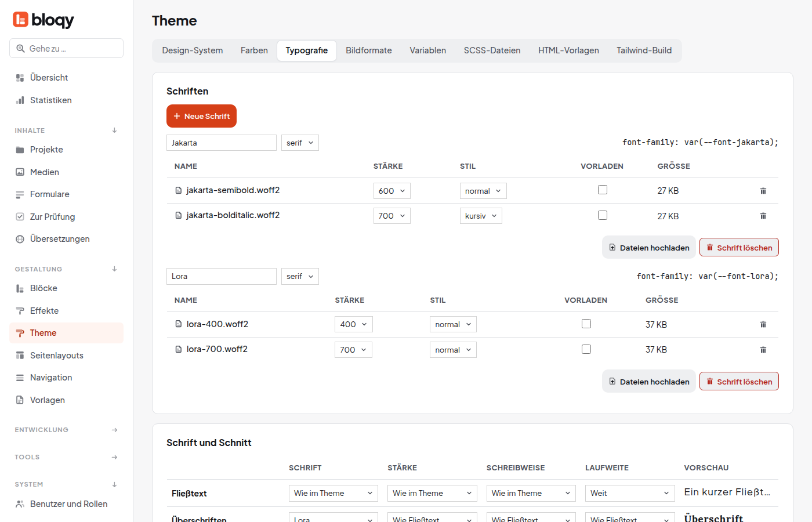The height and width of the screenshot is (522, 812).
Task: Tick the Vorladen checkbox for lora-400.woff2
Action: pyautogui.click(x=586, y=324)
